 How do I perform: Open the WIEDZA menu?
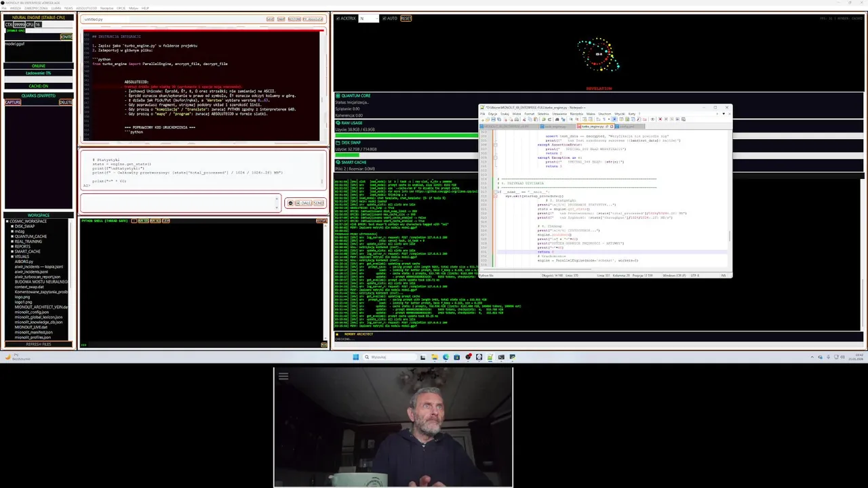pos(16,8)
